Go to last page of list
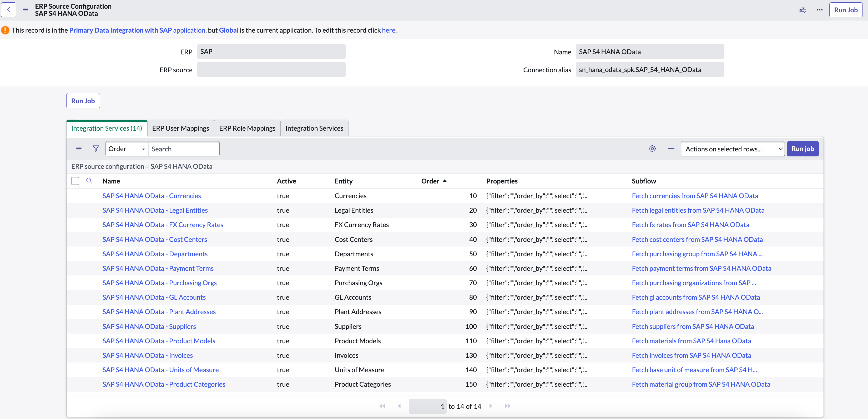 click(x=508, y=406)
